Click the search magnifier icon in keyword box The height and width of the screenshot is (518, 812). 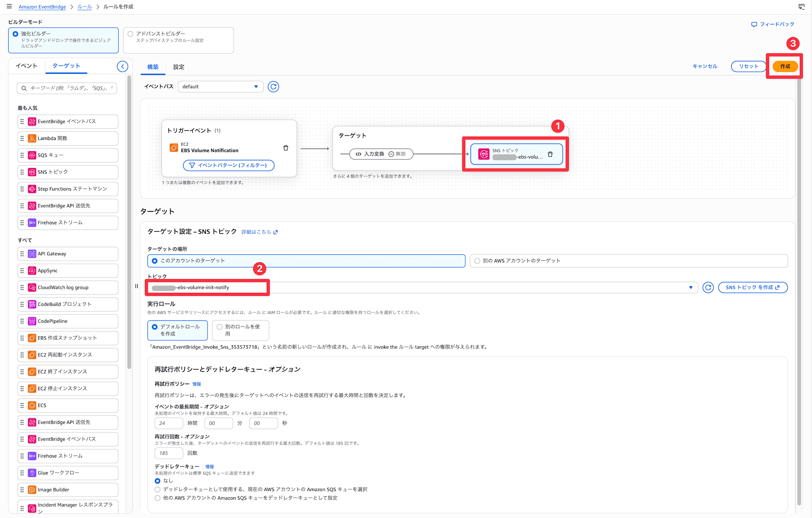click(24, 88)
